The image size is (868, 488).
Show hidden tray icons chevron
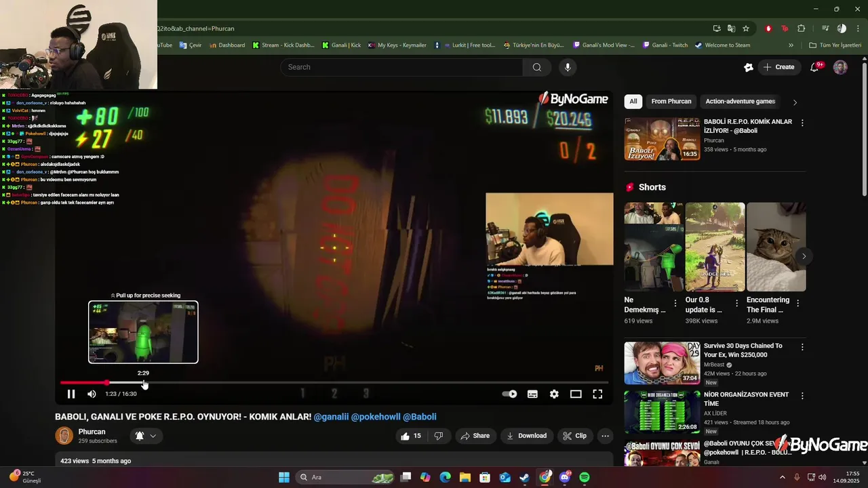click(782, 477)
